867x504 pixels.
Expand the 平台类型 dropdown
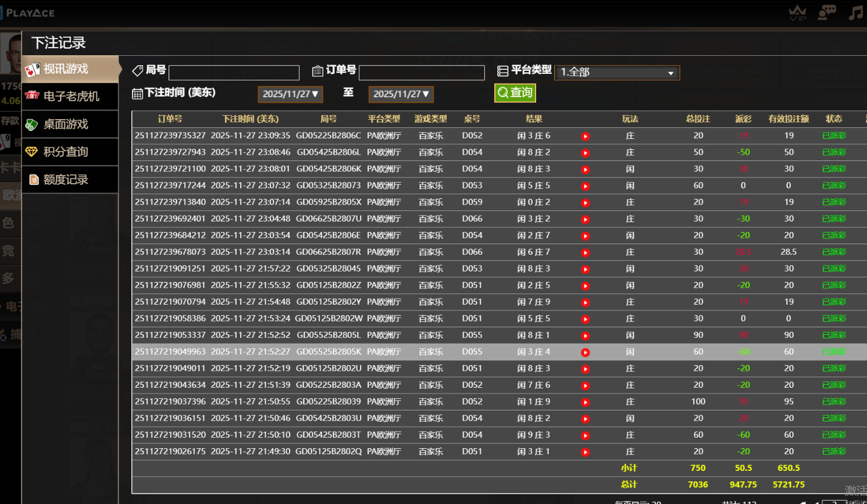pos(616,73)
